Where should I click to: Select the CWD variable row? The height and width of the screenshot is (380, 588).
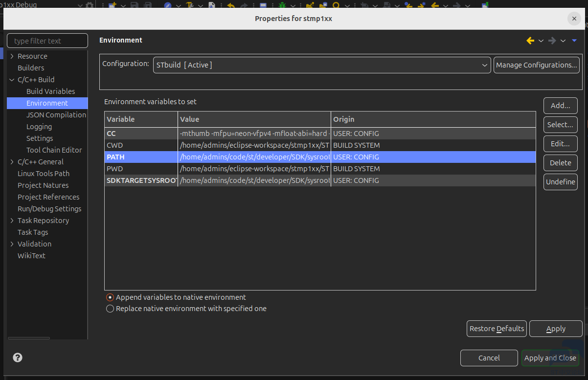(x=320, y=145)
